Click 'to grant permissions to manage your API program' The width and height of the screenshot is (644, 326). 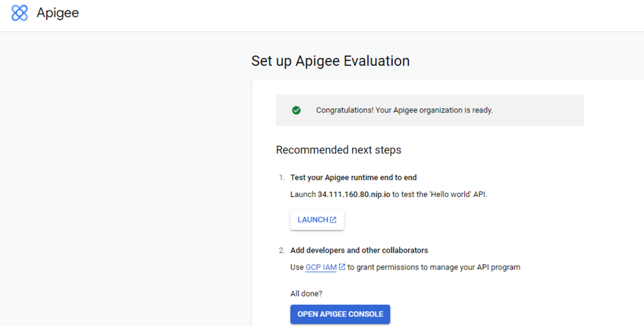point(434,267)
